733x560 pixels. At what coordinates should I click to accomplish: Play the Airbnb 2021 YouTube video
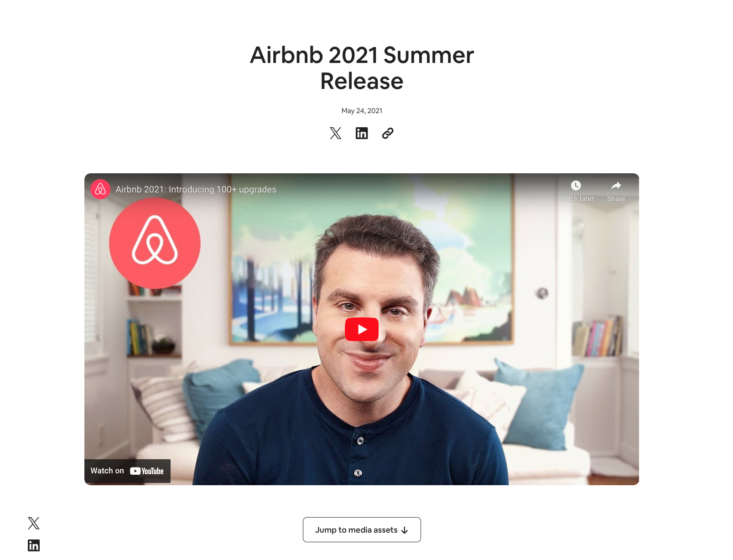tap(362, 329)
